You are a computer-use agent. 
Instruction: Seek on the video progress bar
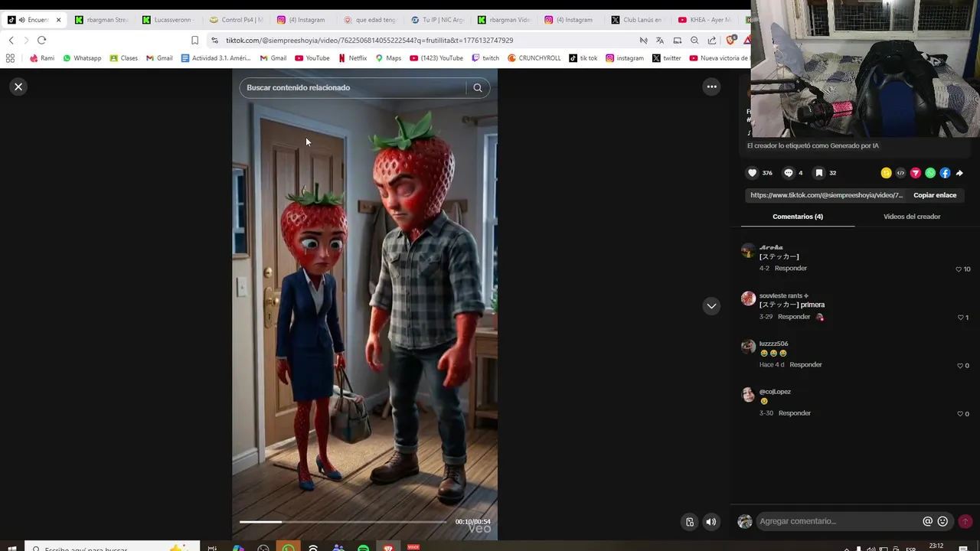click(x=342, y=522)
